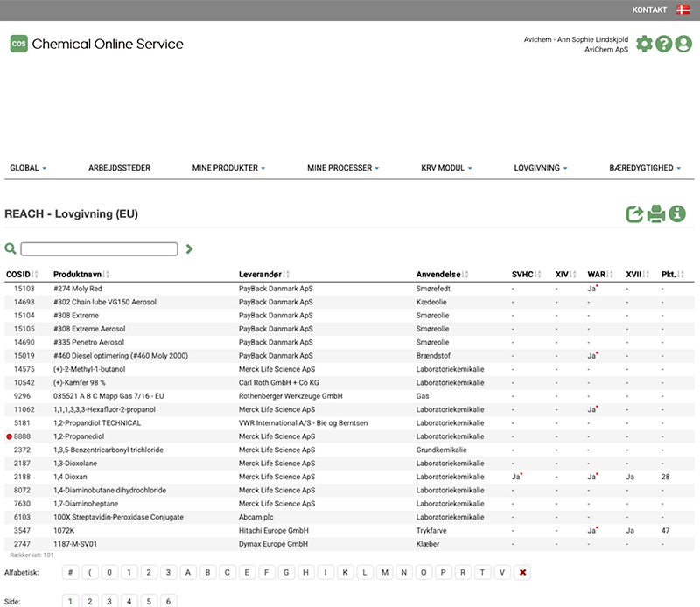Open the settings gear icon
This screenshot has width=700, height=607.
[x=644, y=44]
